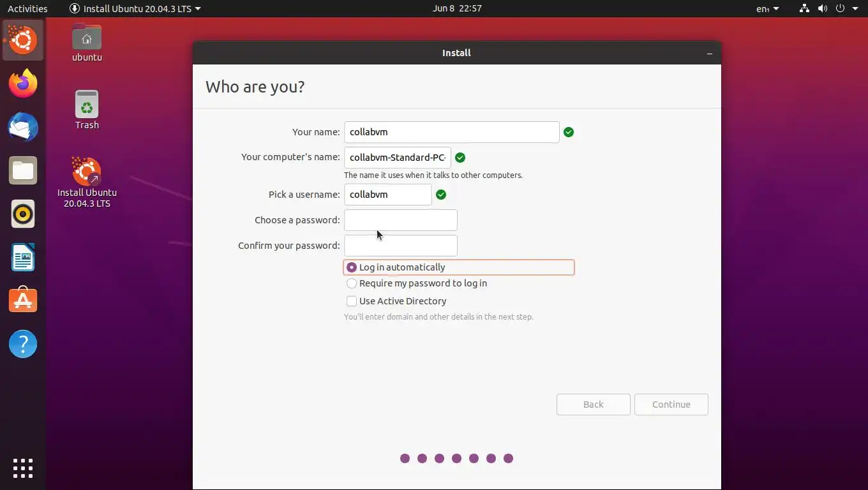Screen dimensions: 868x490
Task: Select Install Ubuntu 20.04.3 LTS desktop shortcut
Action: [x=87, y=182]
